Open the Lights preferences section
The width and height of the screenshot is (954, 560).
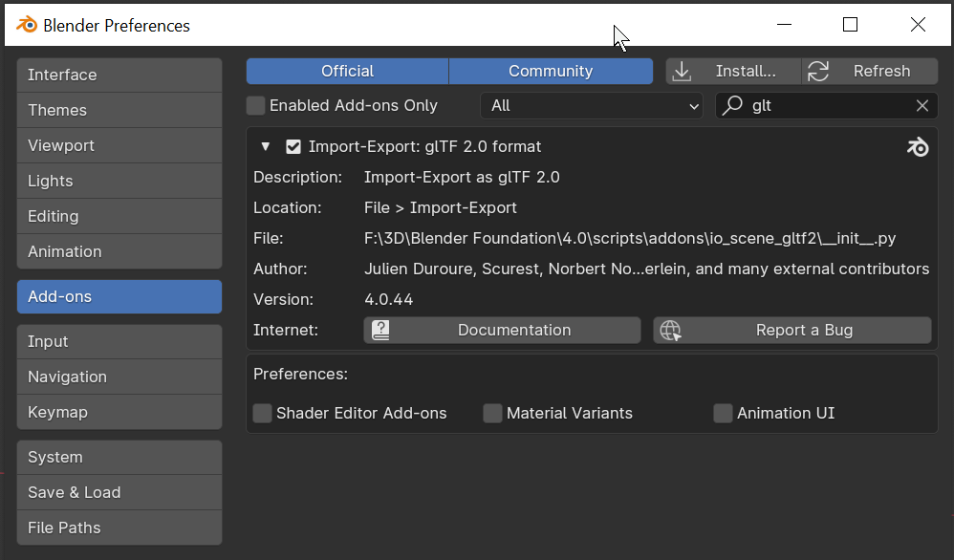[x=119, y=181]
